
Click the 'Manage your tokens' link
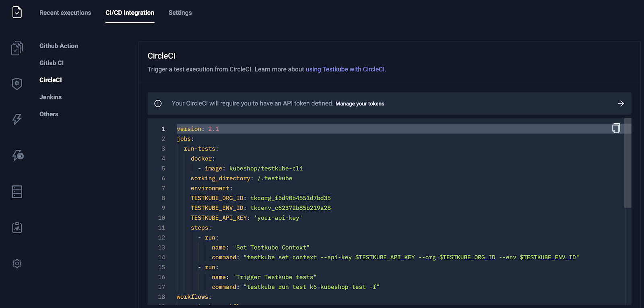360,104
